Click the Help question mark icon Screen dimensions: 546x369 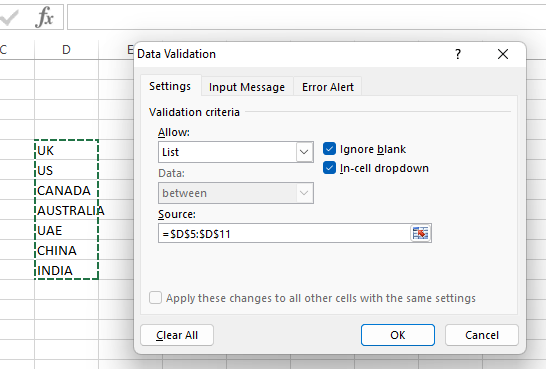click(x=458, y=54)
